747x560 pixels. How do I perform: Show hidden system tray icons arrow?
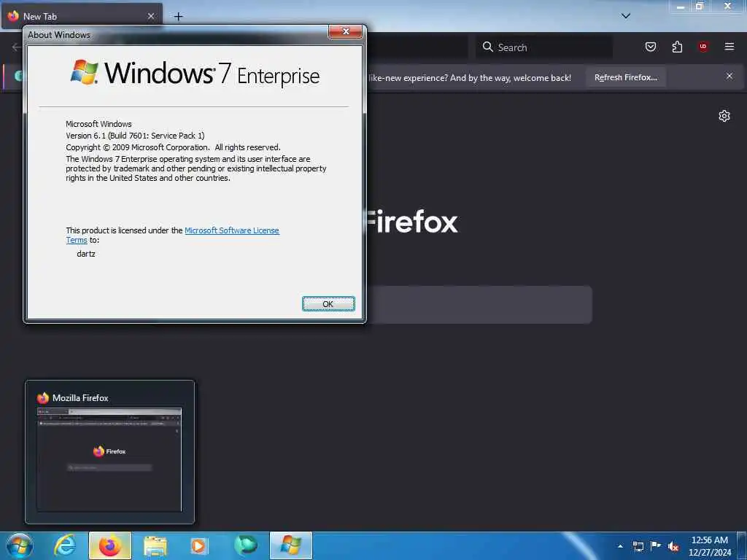click(x=620, y=546)
